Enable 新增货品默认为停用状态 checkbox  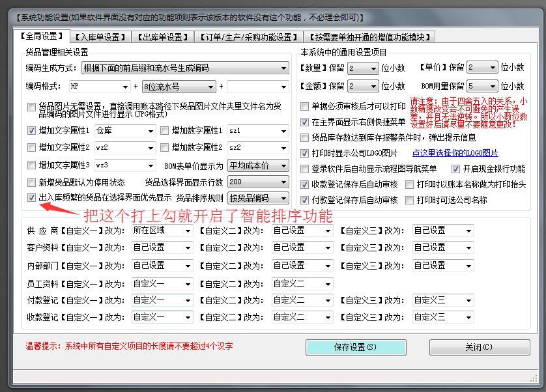(31, 182)
